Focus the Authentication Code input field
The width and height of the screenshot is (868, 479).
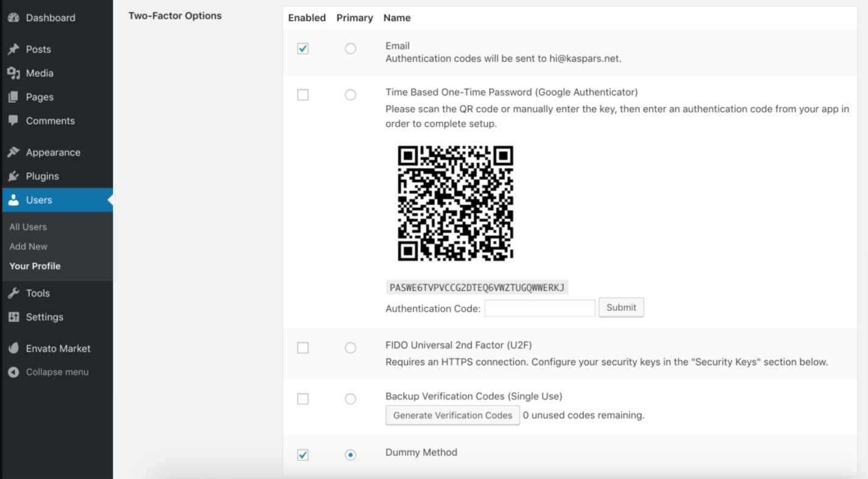pos(540,308)
